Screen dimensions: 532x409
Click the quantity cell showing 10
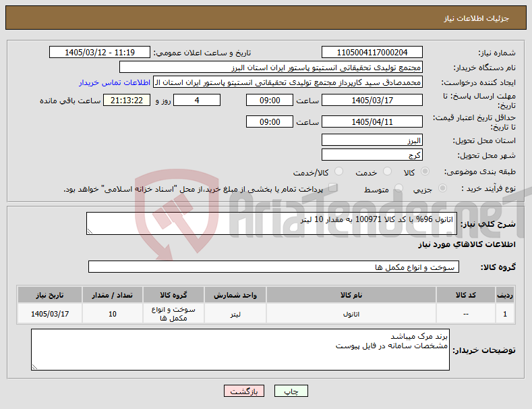[x=113, y=314]
